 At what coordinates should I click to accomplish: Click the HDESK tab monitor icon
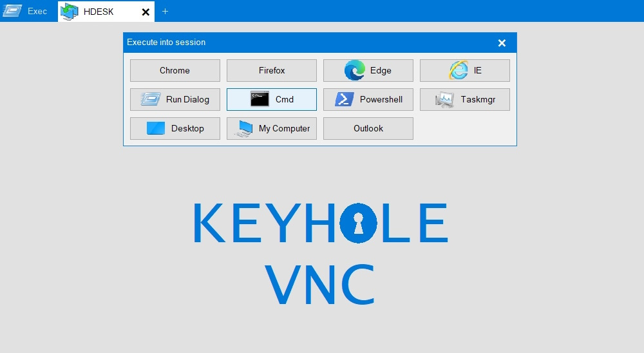[69, 12]
